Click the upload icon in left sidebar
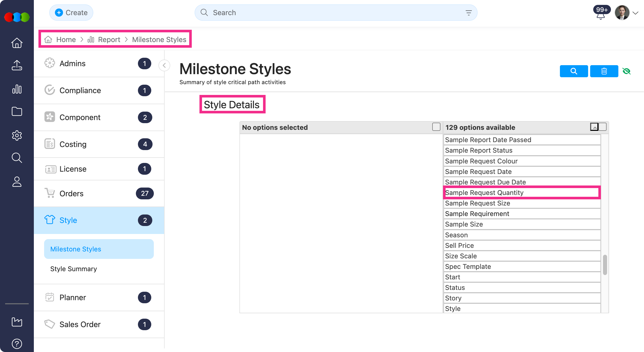The width and height of the screenshot is (644, 352). point(17,65)
